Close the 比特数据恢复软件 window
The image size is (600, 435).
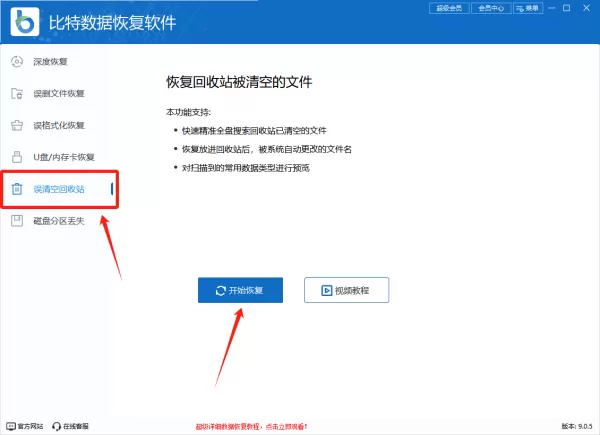click(x=586, y=8)
